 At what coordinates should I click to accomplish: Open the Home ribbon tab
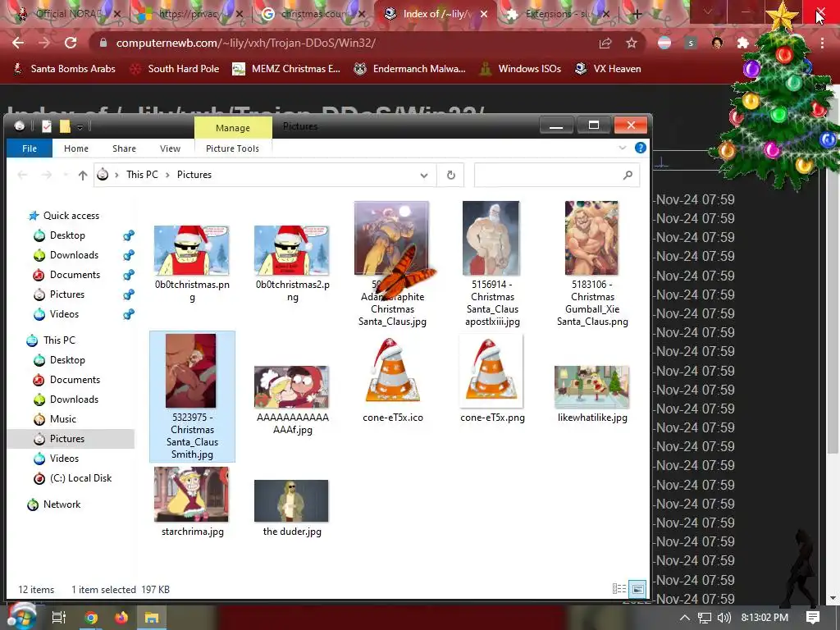(x=76, y=148)
